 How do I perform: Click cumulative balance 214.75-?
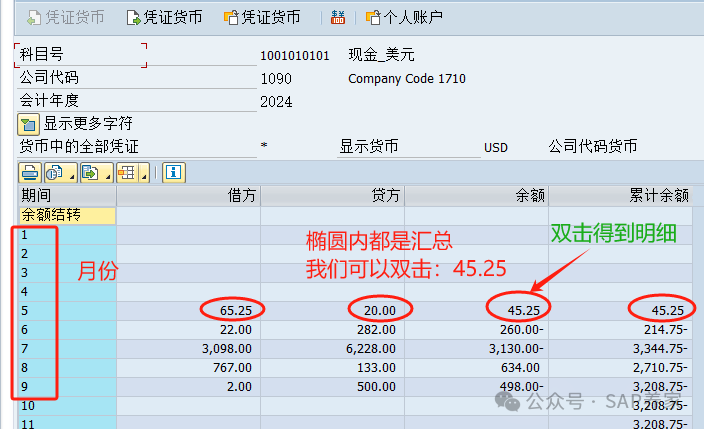point(665,330)
